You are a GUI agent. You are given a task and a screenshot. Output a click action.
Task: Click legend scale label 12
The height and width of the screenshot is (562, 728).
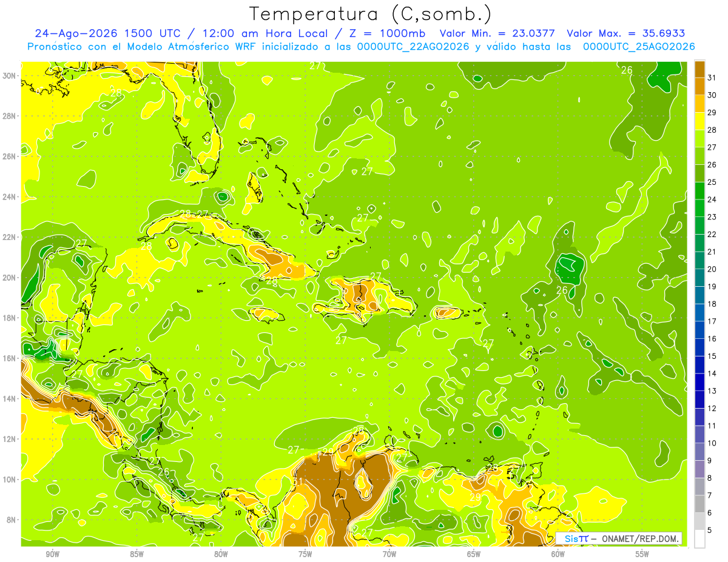712,408
